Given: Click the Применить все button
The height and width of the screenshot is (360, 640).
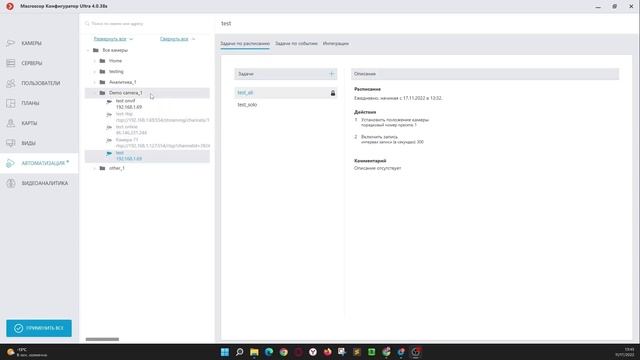Looking at the screenshot, I should pos(39,328).
